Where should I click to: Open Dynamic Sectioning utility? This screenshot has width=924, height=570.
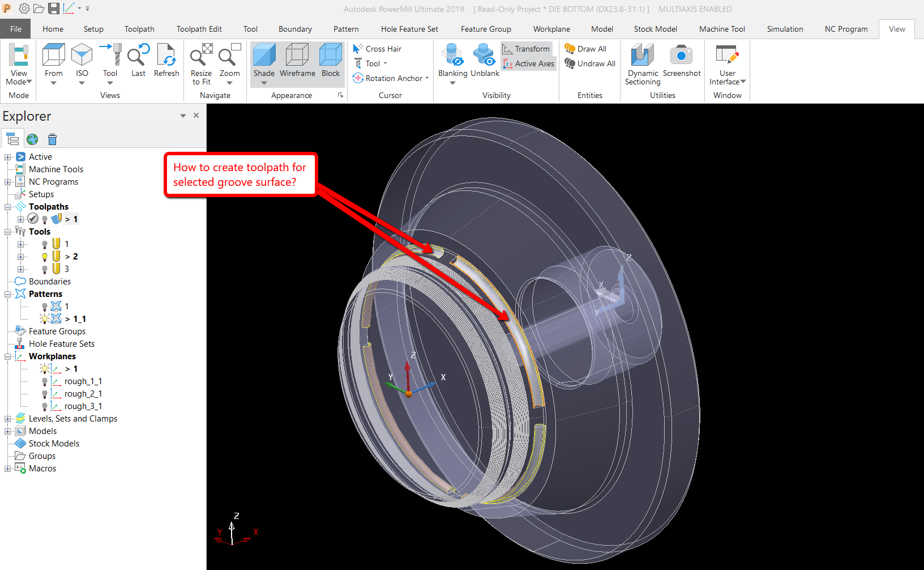(x=641, y=62)
